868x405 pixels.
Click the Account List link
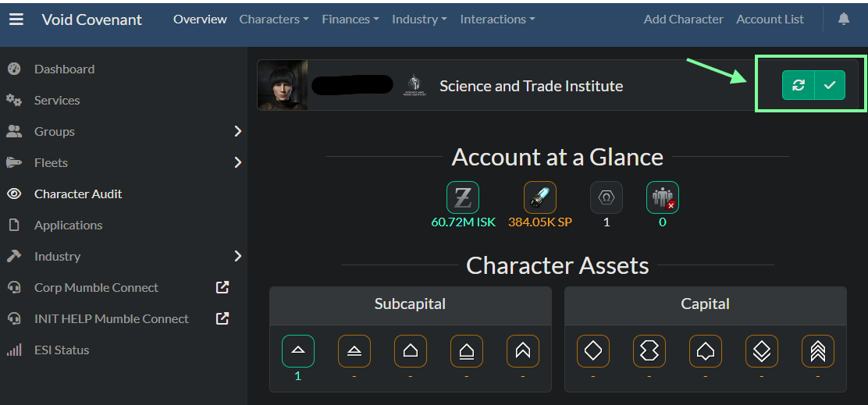(770, 20)
